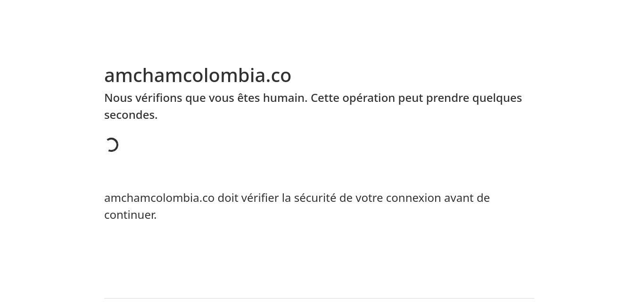644x307 pixels.
Task: Click the word 'quelques' at the line end
Action: (x=497, y=98)
